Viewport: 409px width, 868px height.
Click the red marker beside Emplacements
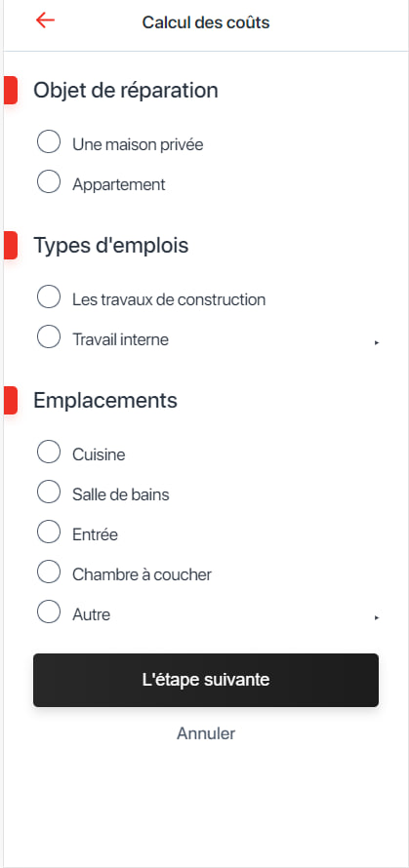click(11, 400)
